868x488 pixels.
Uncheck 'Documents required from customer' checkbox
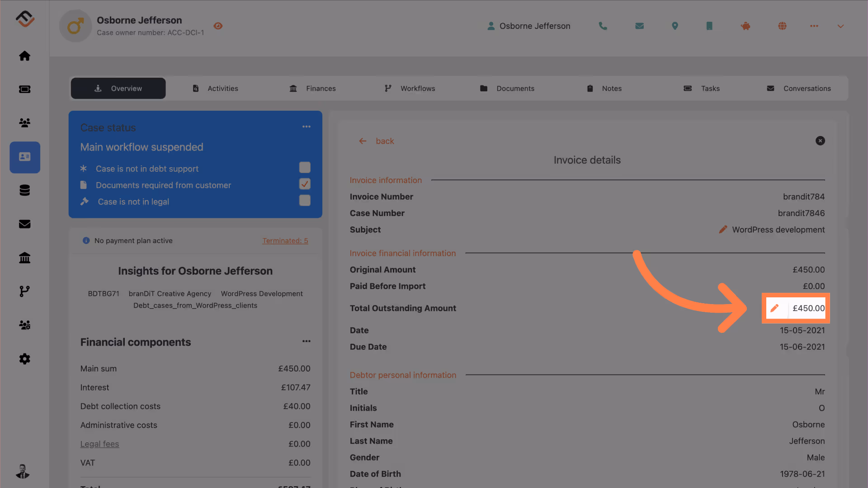click(x=305, y=184)
